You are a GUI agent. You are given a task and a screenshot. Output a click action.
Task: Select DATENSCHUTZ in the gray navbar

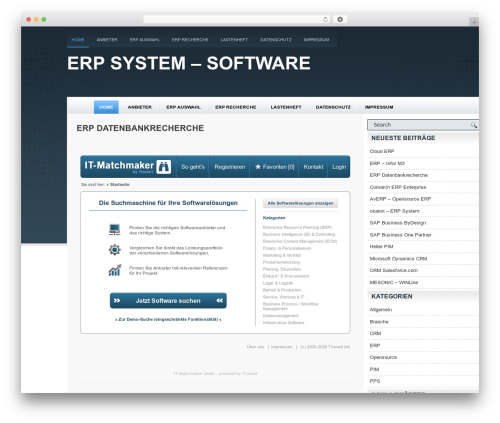pos(333,107)
